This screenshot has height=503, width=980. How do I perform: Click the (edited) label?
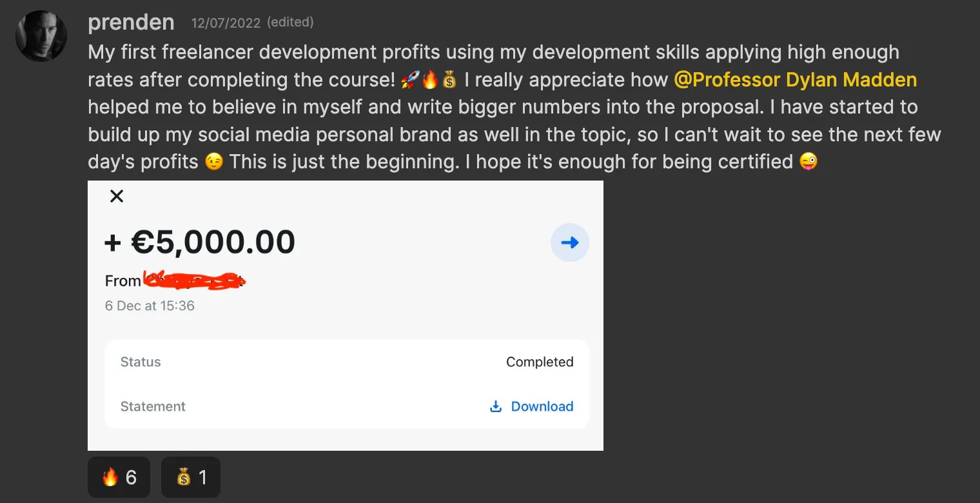point(290,23)
